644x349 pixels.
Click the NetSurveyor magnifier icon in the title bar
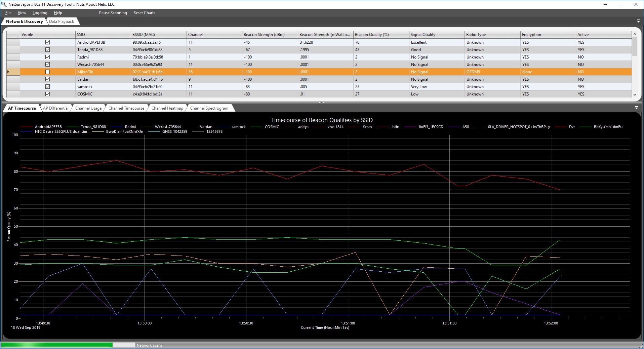click(x=4, y=4)
